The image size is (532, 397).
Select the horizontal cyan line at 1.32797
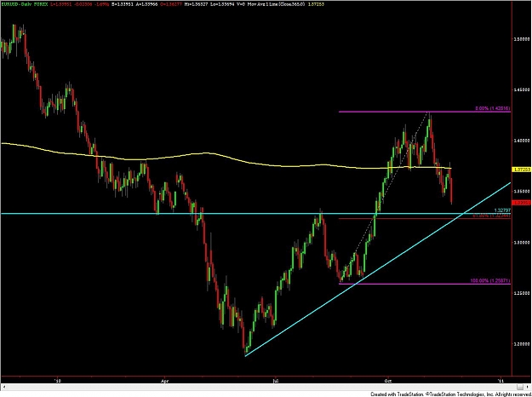255,214
